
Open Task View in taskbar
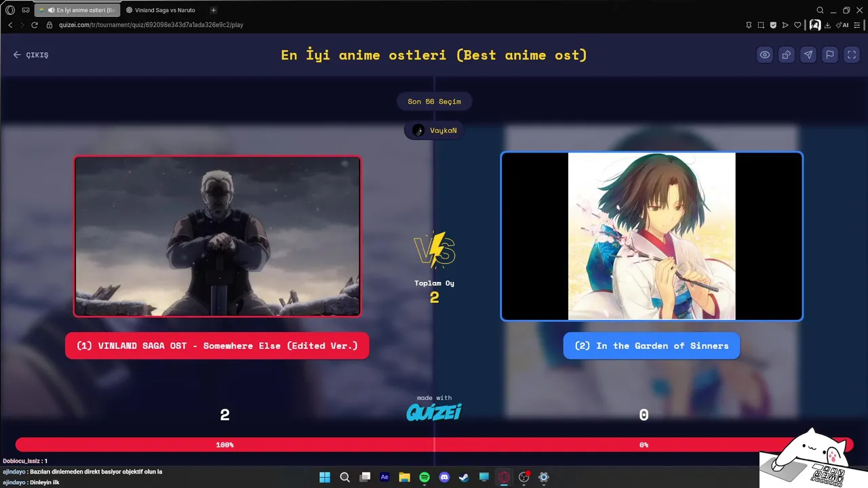(x=365, y=477)
